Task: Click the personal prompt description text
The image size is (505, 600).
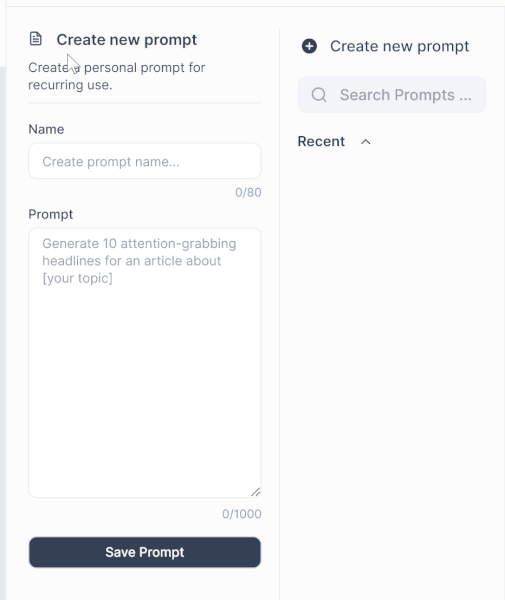Action: 117,76
